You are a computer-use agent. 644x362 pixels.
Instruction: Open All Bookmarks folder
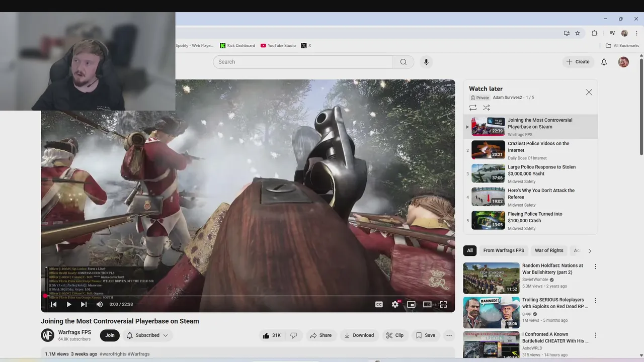click(622, 45)
